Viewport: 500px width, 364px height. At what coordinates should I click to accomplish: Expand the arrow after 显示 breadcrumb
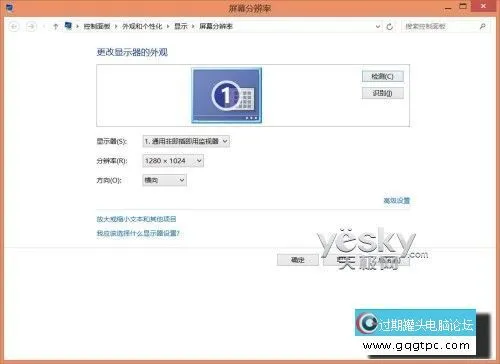click(193, 26)
